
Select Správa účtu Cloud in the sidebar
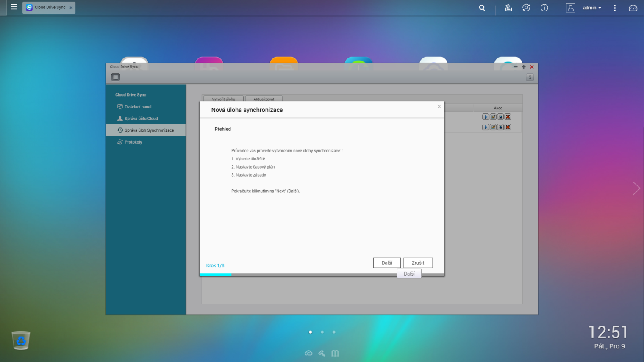coord(146,119)
